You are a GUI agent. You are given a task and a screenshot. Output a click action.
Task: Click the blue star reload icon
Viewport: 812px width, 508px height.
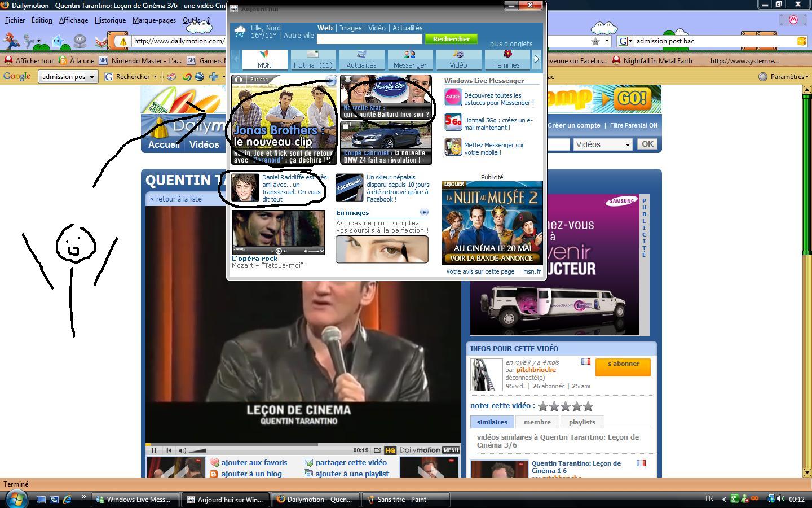click(x=58, y=41)
